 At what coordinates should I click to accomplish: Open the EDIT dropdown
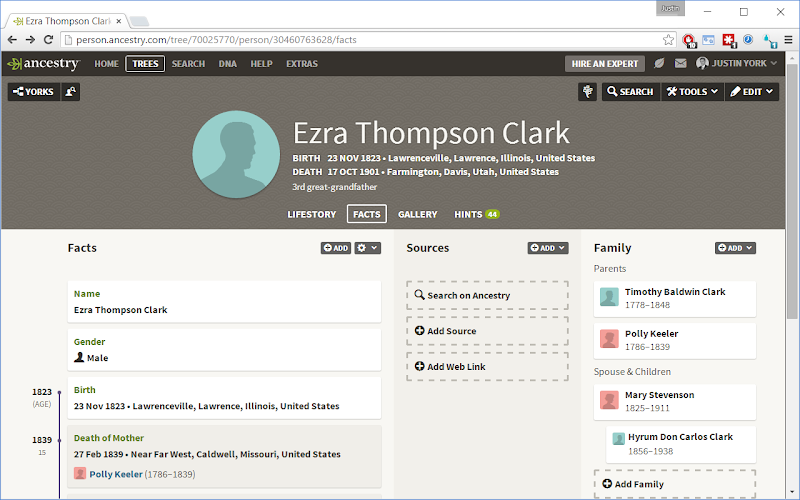(x=752, y=92)
